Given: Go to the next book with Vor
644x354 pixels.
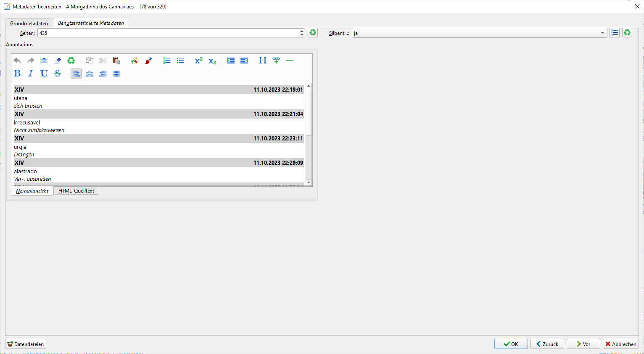Looking at the screenshot, I should (583, 344).
